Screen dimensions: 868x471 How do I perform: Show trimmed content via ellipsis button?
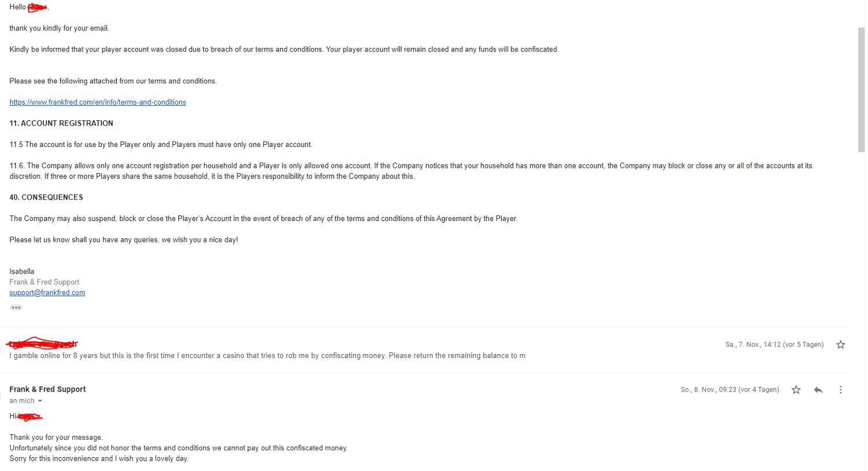click(x=16, y=308)
